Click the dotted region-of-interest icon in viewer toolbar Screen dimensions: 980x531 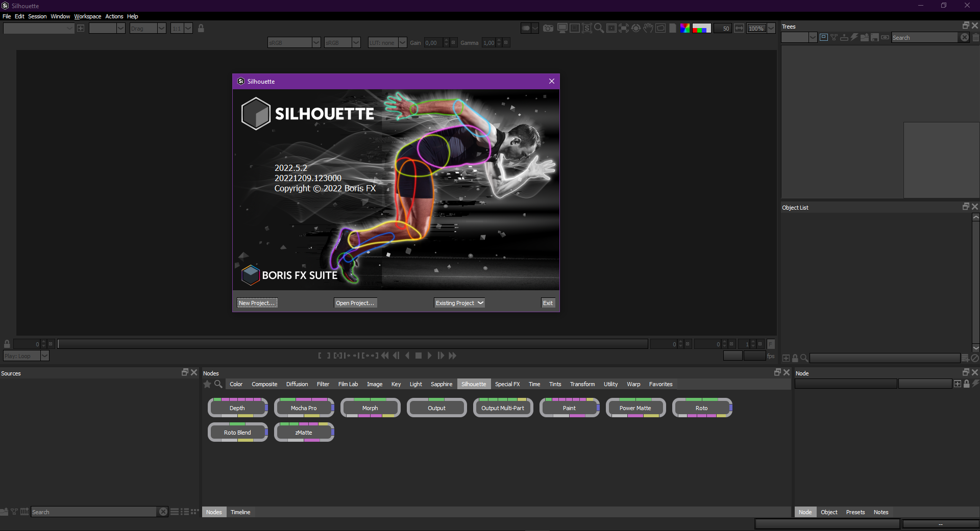point(575,29)
